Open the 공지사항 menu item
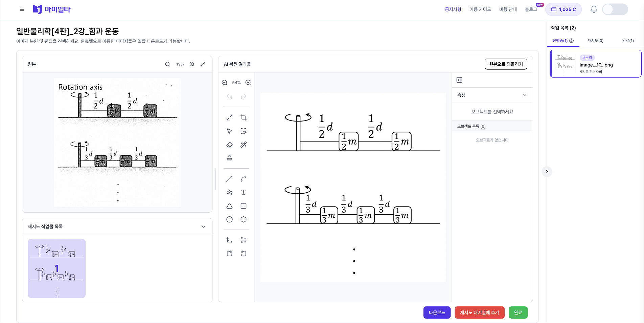The height and width of the screenshot is (323, 644). click(453, 9)
